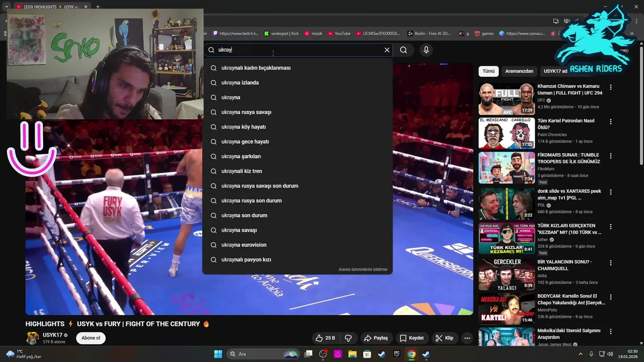644x362 pixels.
Task: Select suggestion 'ukrayna eurovision'
Action: click(x=297, y=245)
